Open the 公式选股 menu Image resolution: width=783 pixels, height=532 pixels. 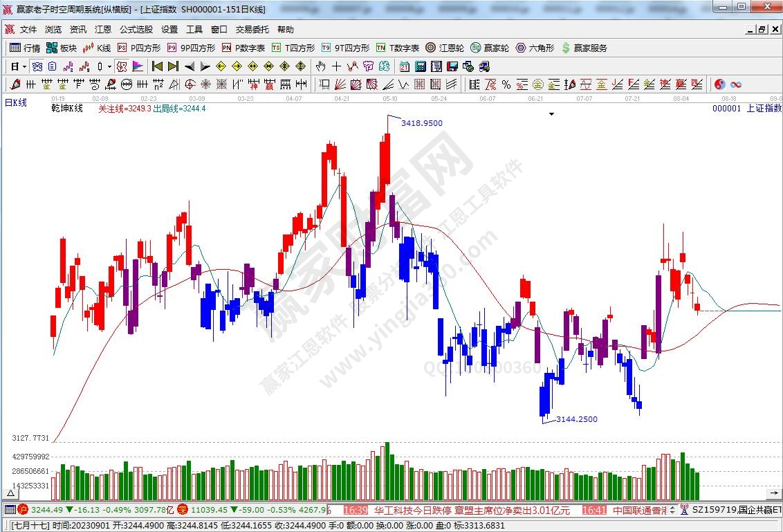(x=136, y=30)
